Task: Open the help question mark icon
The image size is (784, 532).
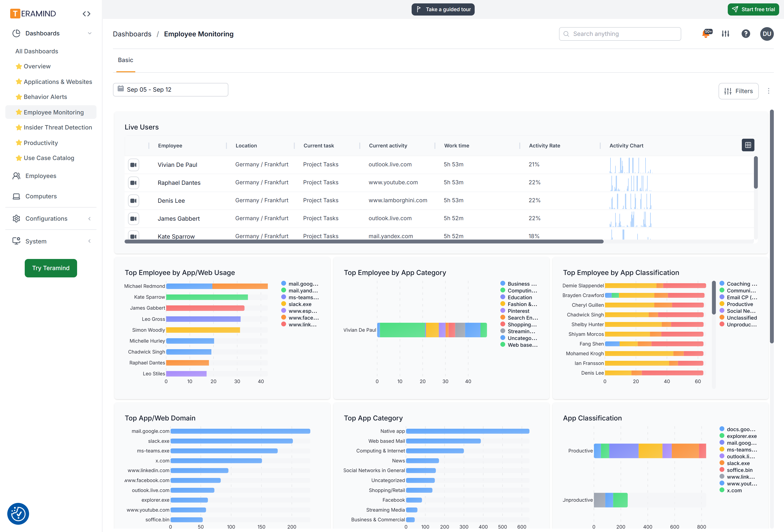Action: (x=745, y=34)
